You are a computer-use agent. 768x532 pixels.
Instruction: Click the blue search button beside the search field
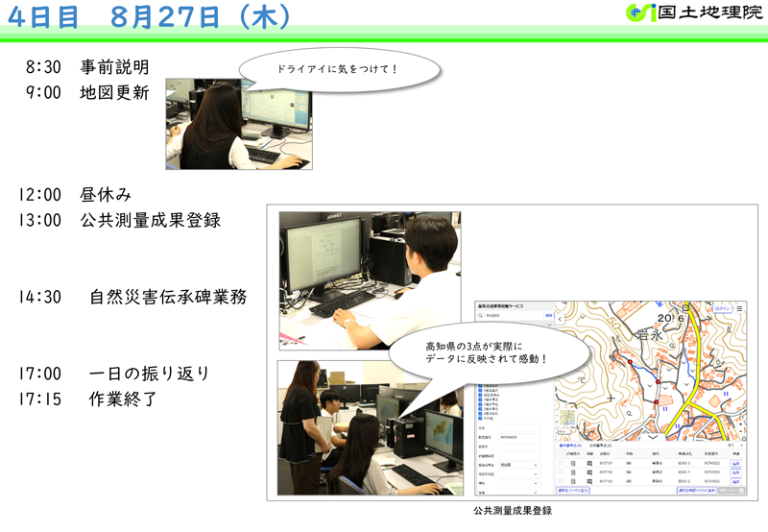tap(548, 316)
